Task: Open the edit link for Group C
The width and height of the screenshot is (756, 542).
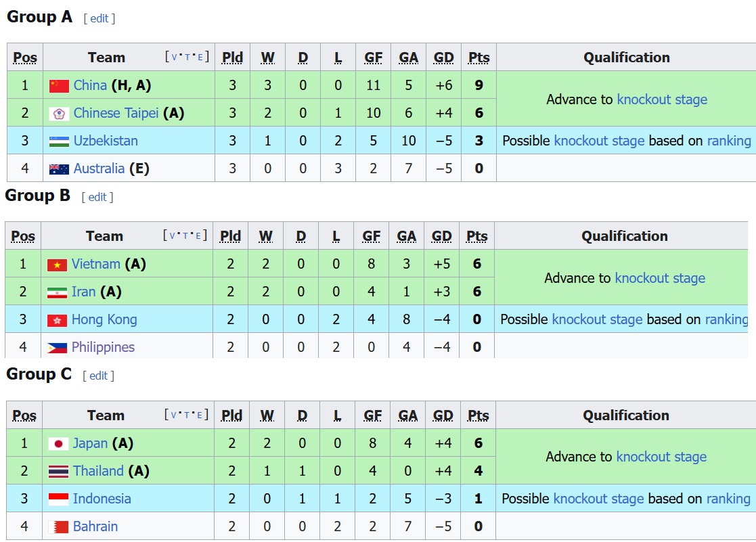Action: (x=98, y=376)
